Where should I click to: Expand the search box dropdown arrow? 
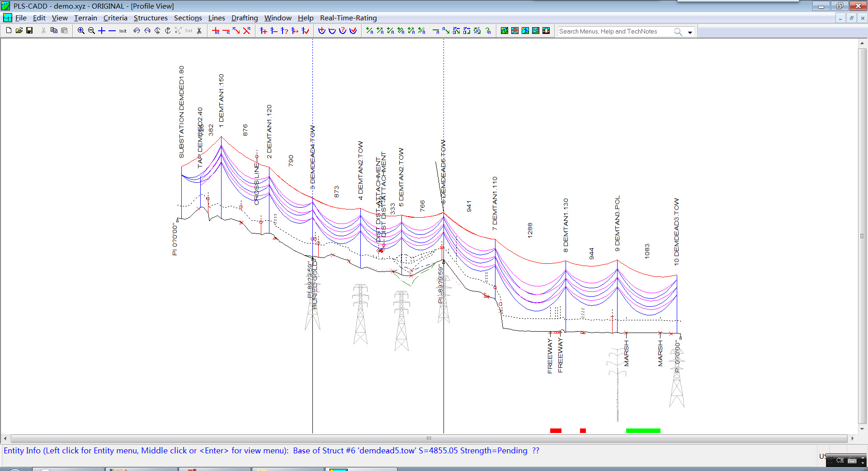click(690, 32)
